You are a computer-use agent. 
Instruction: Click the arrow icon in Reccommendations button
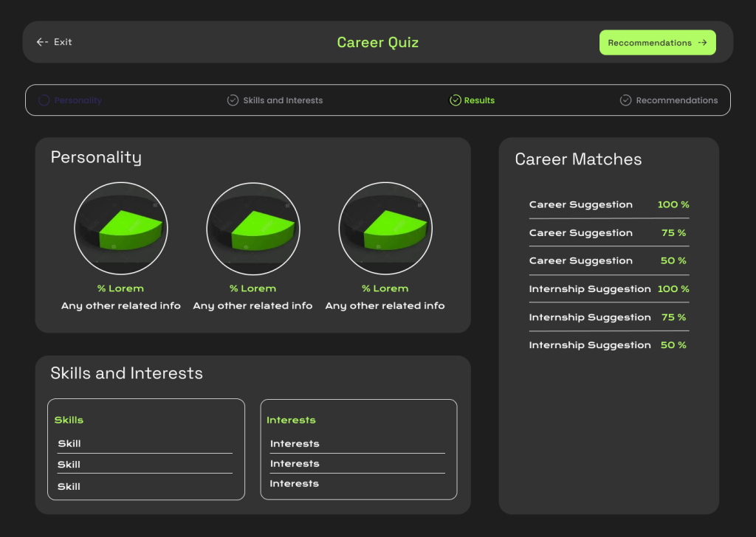(x=702, y=43)
